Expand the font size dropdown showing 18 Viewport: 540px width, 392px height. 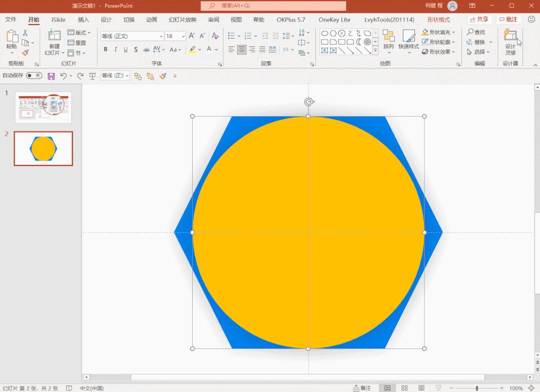tap(183, 36)
